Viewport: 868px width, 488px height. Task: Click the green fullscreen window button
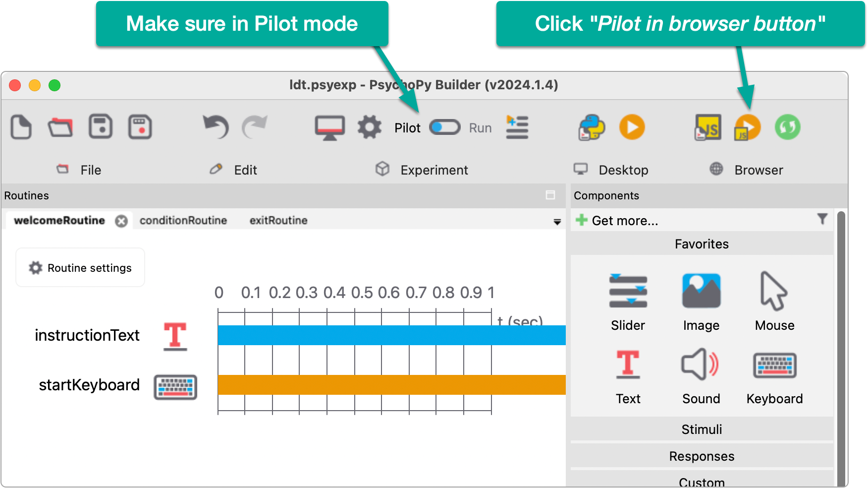tap(54, 85)
